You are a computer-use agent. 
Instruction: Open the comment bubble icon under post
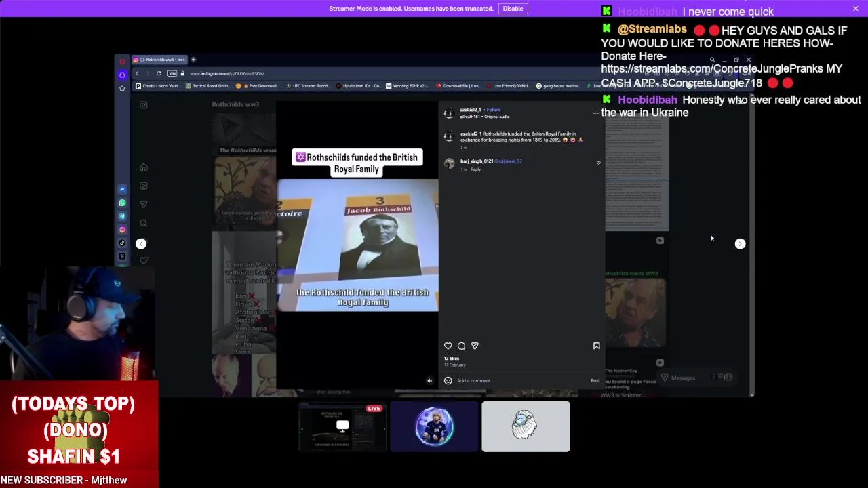pos(461,346)
